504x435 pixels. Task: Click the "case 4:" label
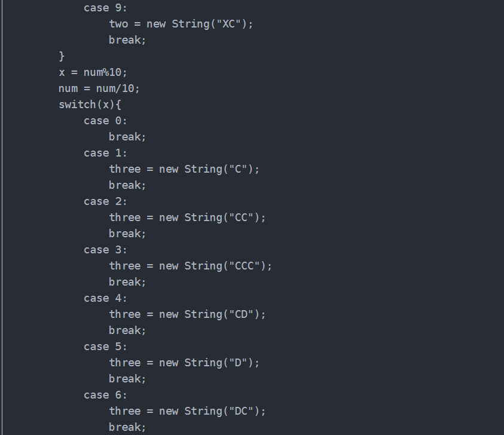pos(105,298)
